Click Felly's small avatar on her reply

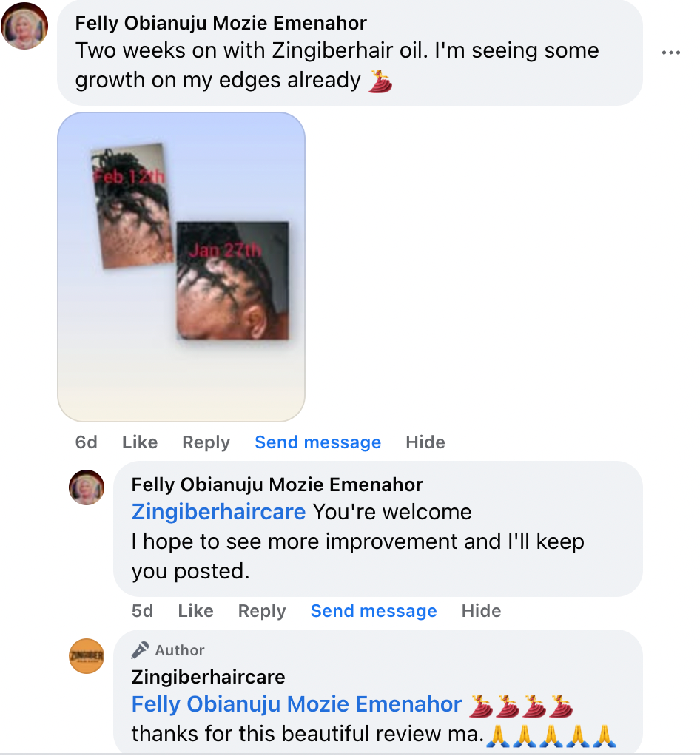point(87,487)
